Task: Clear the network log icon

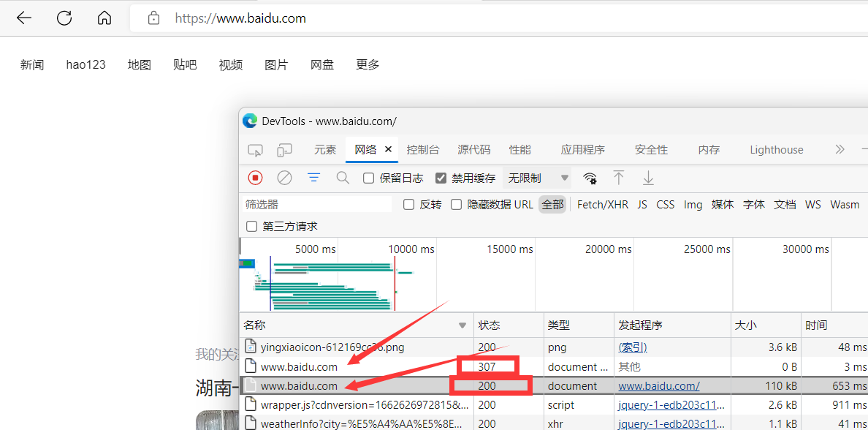Action: coord(284,178)
